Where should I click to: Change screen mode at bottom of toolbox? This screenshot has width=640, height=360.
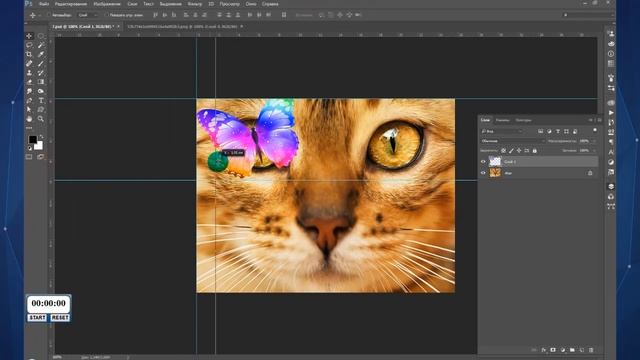(x=40, y=157)
